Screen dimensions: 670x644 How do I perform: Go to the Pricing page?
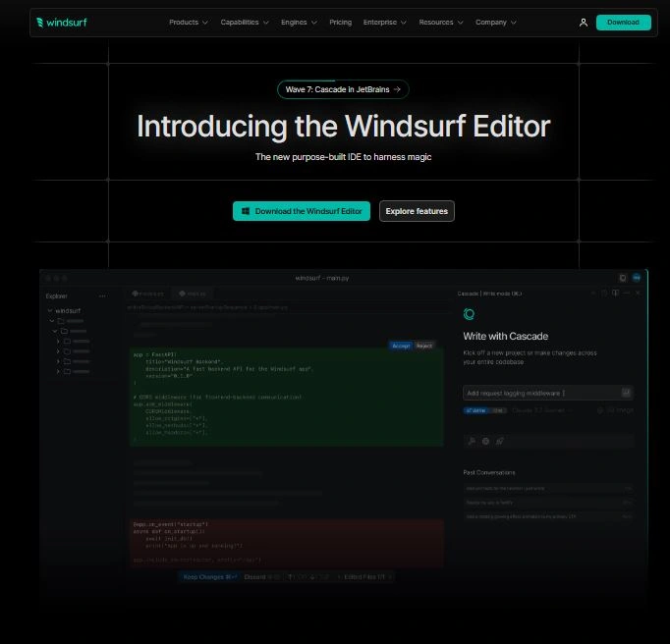click(340, 22)
